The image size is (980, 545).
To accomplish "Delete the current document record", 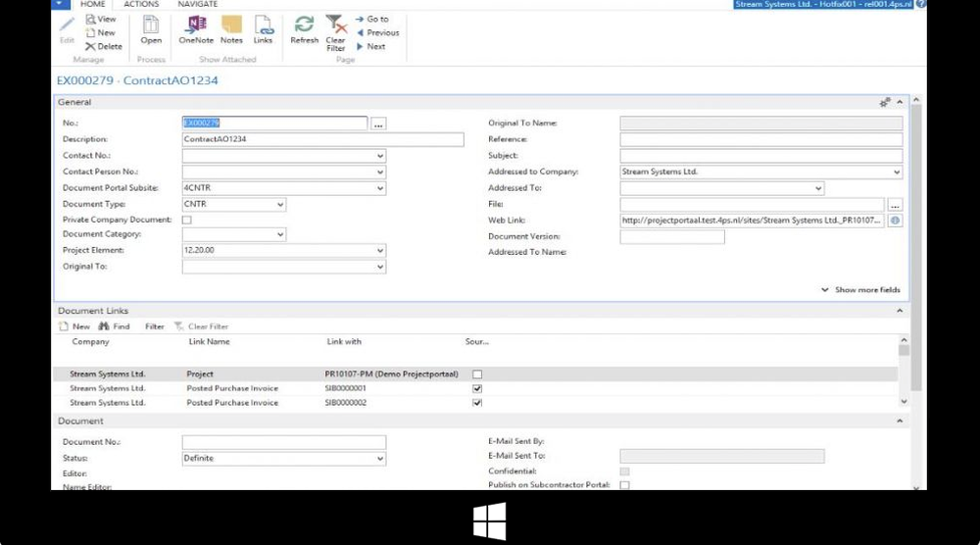I will pos(104,46).
